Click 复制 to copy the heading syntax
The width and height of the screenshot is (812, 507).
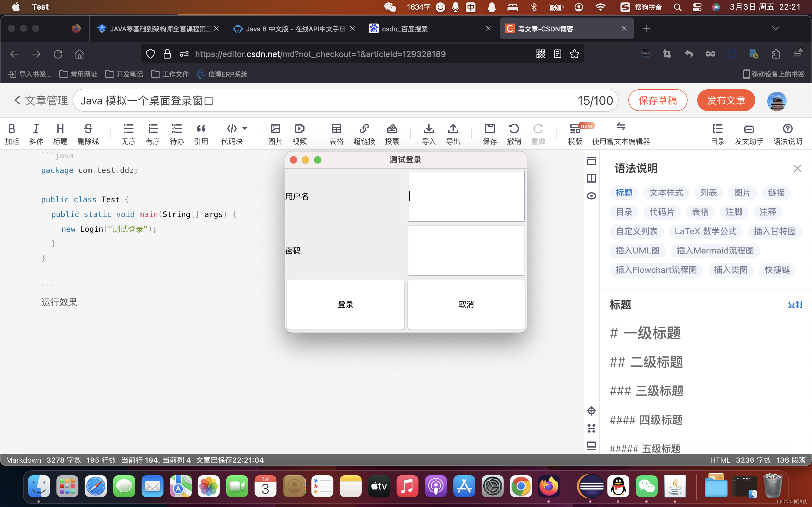795,305
